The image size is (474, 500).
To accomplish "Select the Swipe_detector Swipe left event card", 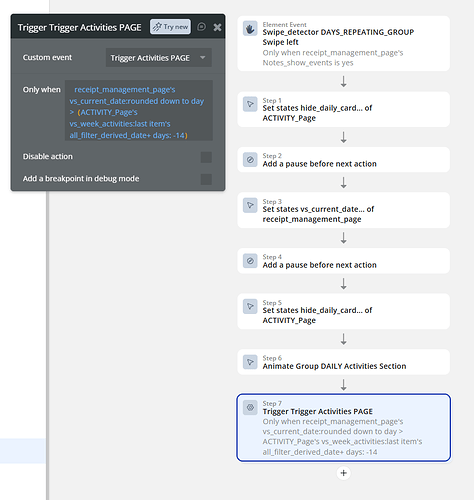I will coord(343,43).
